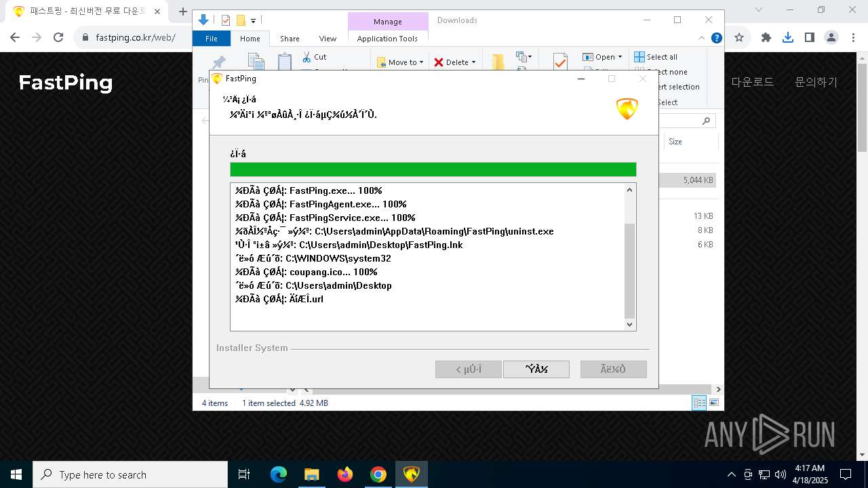Viewport: 868px width, 488px height.
Task: Select the file sized 5,044 KB
Action: pos(698,180)
